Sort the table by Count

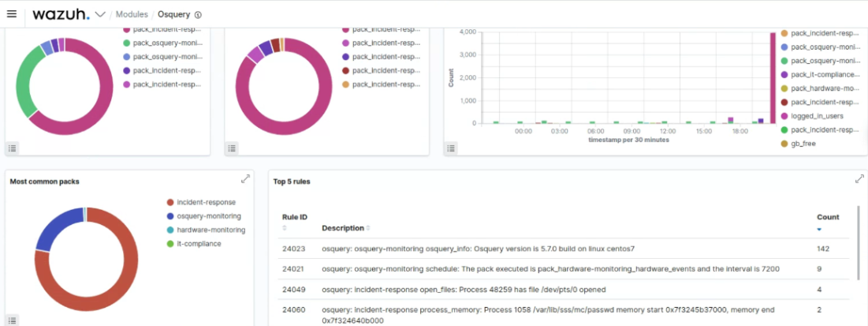click(x=819, y=228)
